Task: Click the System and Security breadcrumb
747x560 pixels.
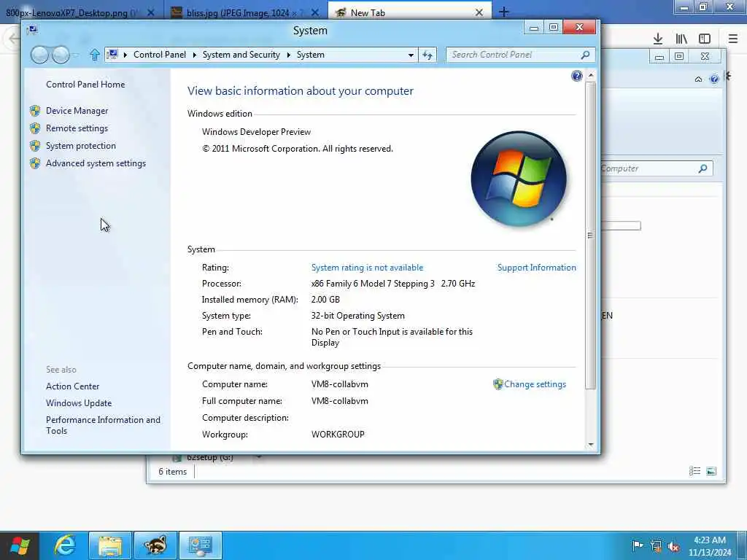Action: coord(241,55)
